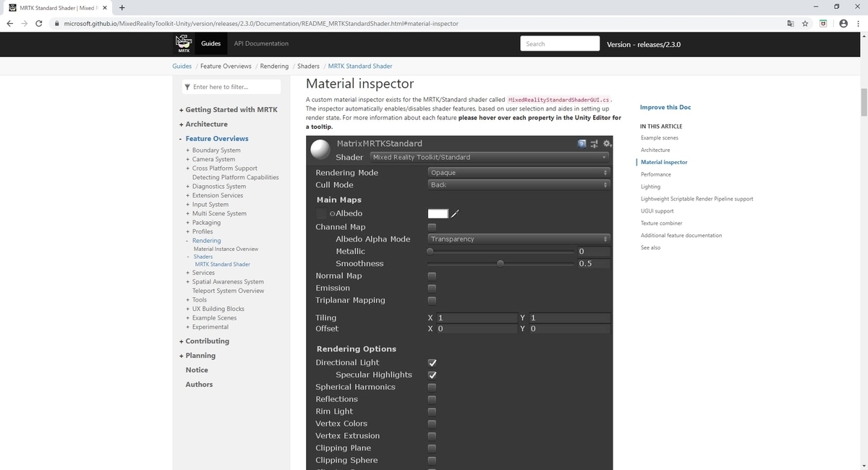Jump to Performance section
This screenshot has width=868, height=470.
656,174
